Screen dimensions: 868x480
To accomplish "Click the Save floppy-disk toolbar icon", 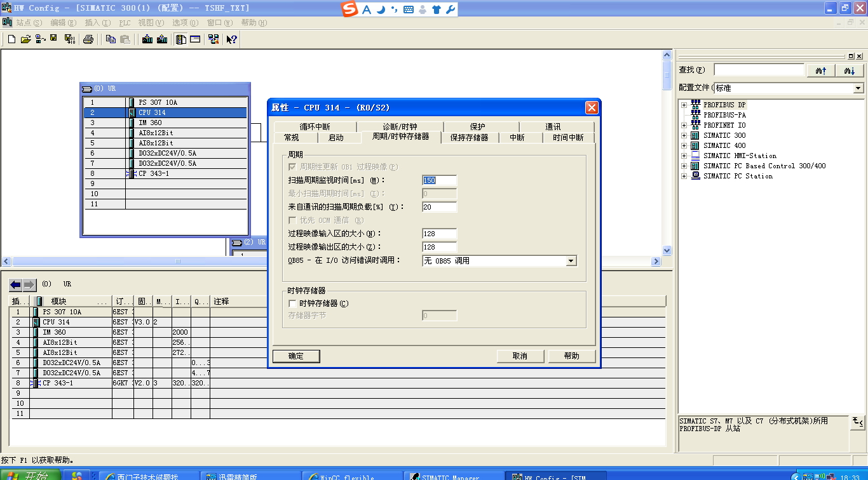I will tap(54, 39).
